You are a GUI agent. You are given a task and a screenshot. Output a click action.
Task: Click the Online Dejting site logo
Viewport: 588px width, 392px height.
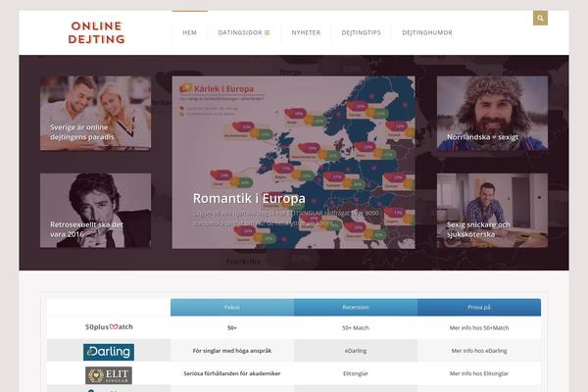pos(96,32)
